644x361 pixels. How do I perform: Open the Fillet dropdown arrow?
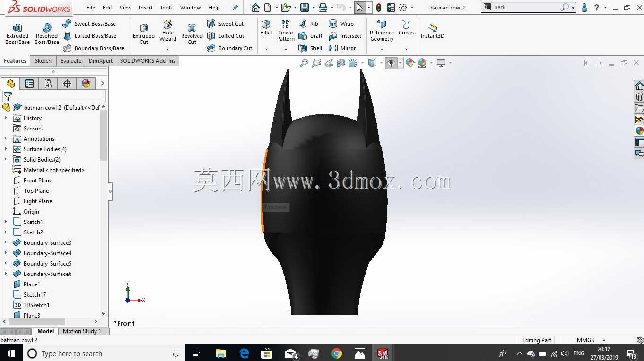point(266,49)
